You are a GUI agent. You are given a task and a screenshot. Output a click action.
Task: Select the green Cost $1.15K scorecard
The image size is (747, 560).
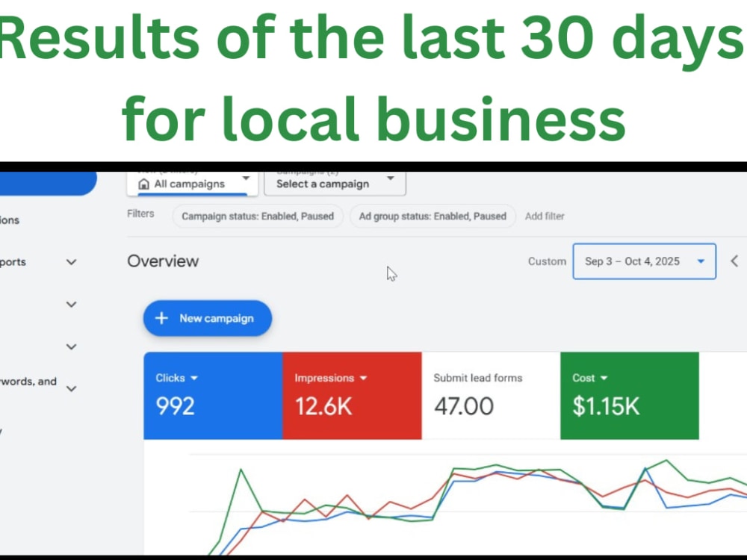[x=630, y=396]
